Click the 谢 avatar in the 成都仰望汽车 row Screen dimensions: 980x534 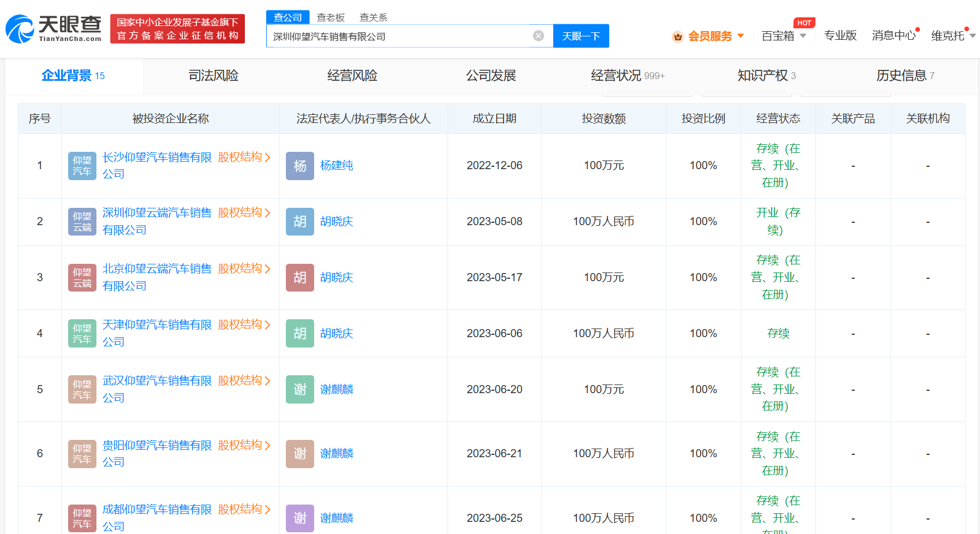click(x=300, y=518)
